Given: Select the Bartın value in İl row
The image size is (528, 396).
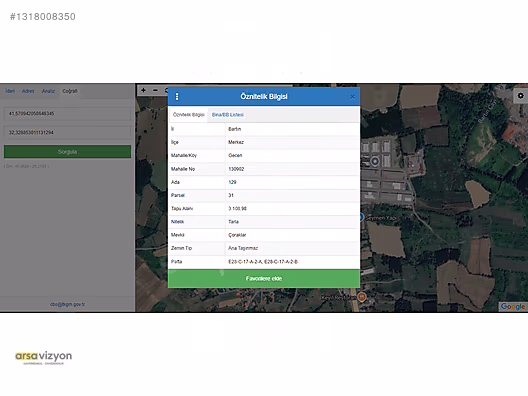Looking at the screenshot, I should pyautogui.click(x=235, y=129).
